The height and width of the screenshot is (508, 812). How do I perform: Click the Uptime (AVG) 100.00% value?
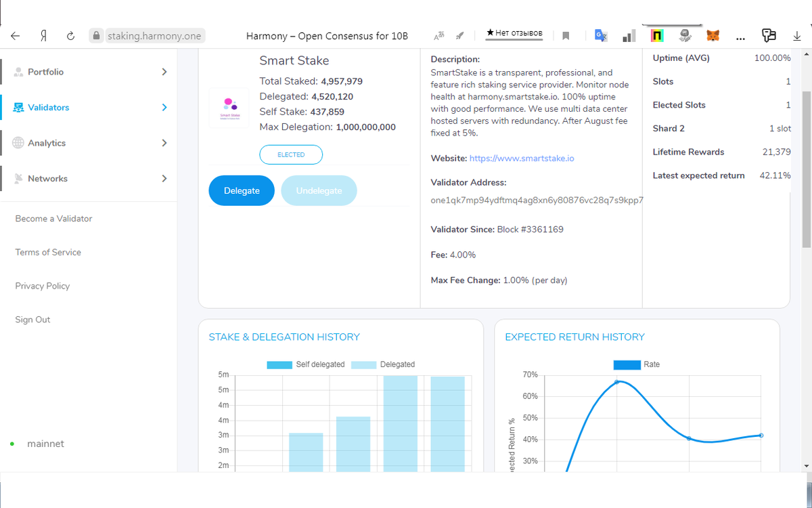click(772, 58)
